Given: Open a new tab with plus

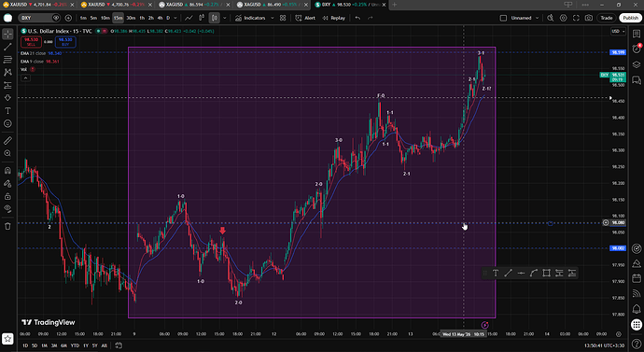Looking at the screenshot, I should (394, 5).
